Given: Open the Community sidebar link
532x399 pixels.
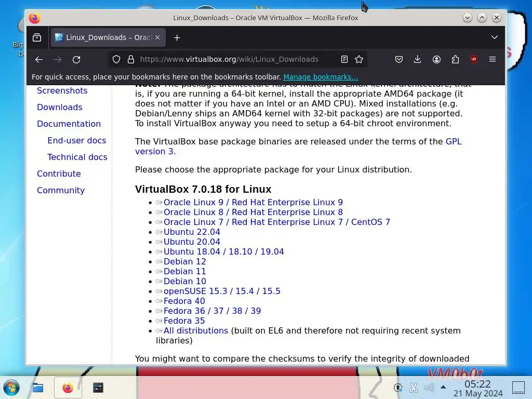Looking at the screenshot, I should (61, 190).
